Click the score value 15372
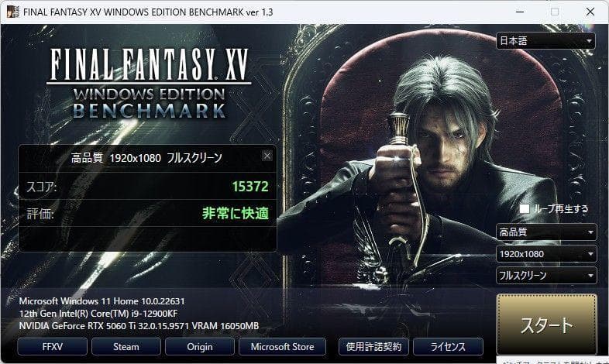The height and width of the screenshot is (364, 609). pyautogui.click(x=250, y=187)
